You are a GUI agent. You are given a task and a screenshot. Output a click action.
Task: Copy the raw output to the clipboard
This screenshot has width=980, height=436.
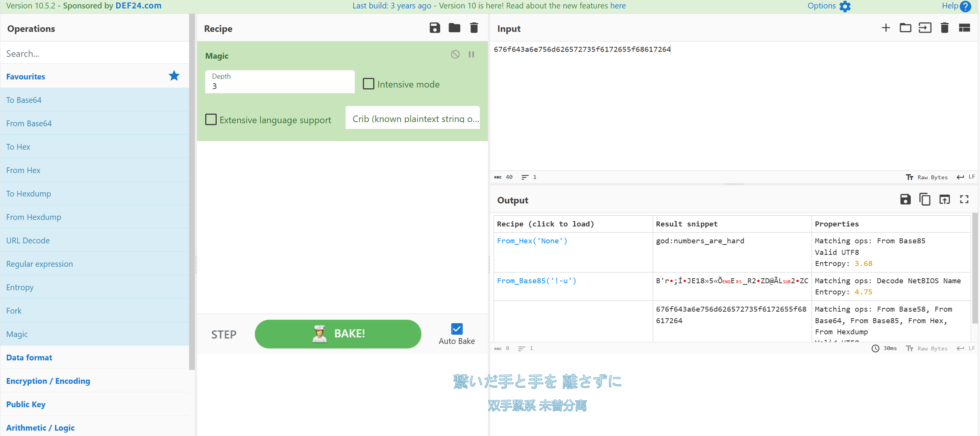(x=925, y=200)
